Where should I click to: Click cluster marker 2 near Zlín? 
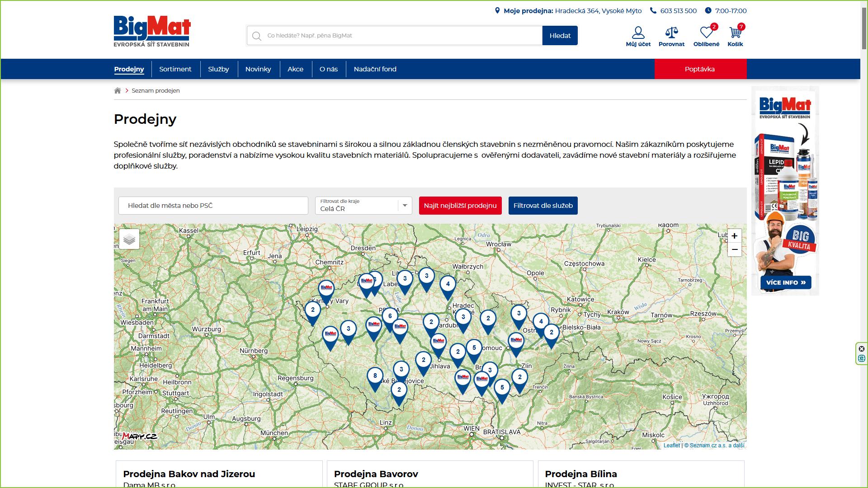(x=519, y=381)
